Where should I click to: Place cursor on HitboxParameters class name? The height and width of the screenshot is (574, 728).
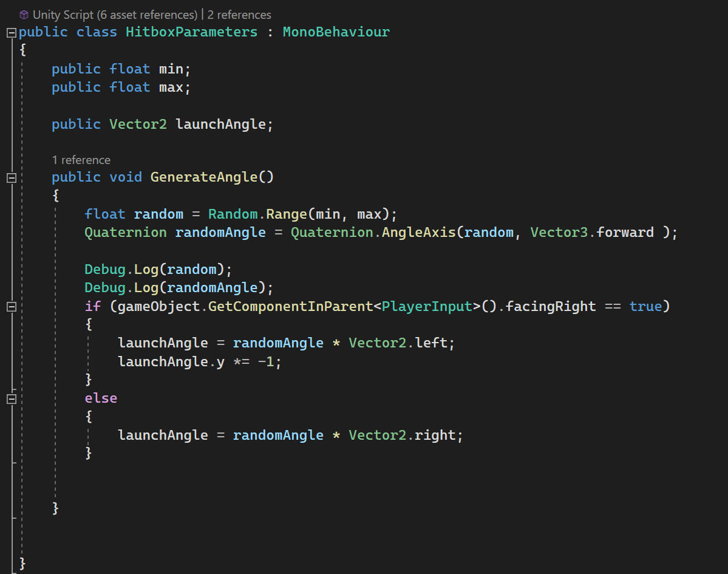click(x=191, y=32)
